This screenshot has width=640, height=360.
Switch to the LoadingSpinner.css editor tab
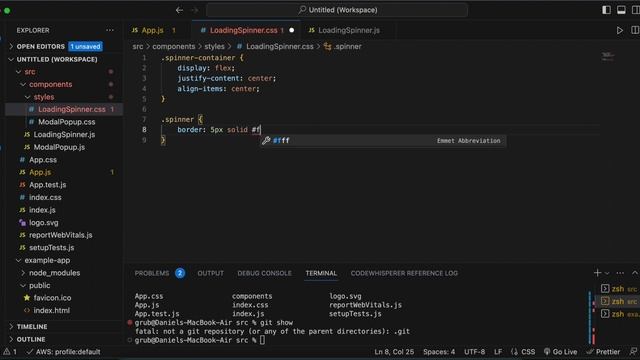[246, 30]
